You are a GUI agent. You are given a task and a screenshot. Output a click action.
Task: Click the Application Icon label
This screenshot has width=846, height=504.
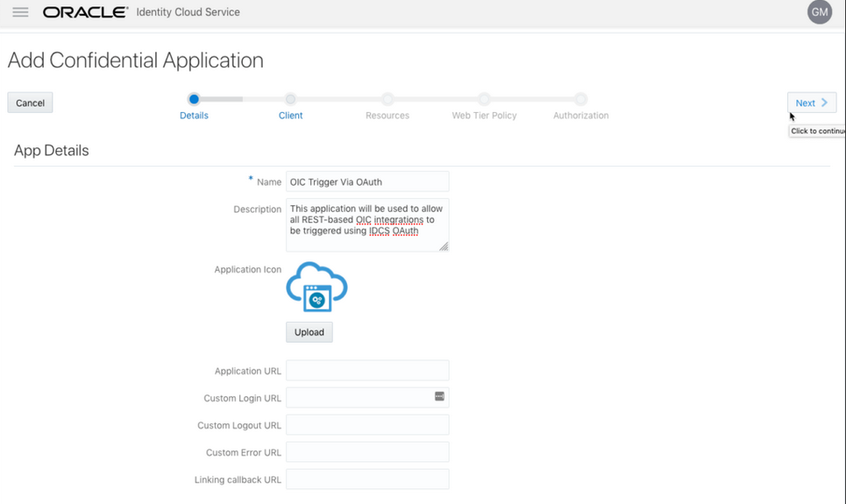(247, 269)
